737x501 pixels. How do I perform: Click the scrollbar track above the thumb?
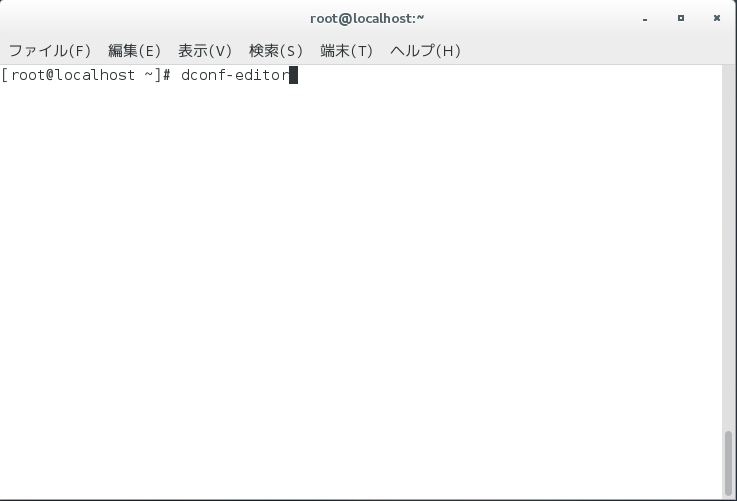click(728, 247)
